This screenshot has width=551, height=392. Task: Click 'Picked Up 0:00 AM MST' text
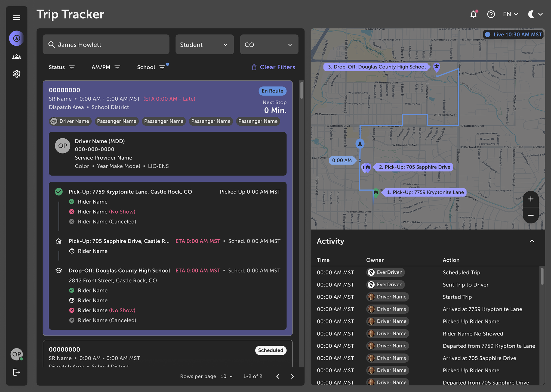pyautogui.click(x=250, y=192)
